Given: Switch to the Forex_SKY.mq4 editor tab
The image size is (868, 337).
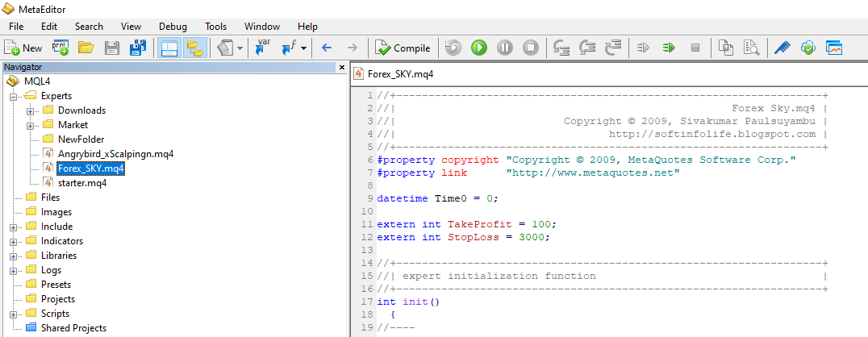Looking at the screenshot, I should pyautogui.click(x=394, y=74).
